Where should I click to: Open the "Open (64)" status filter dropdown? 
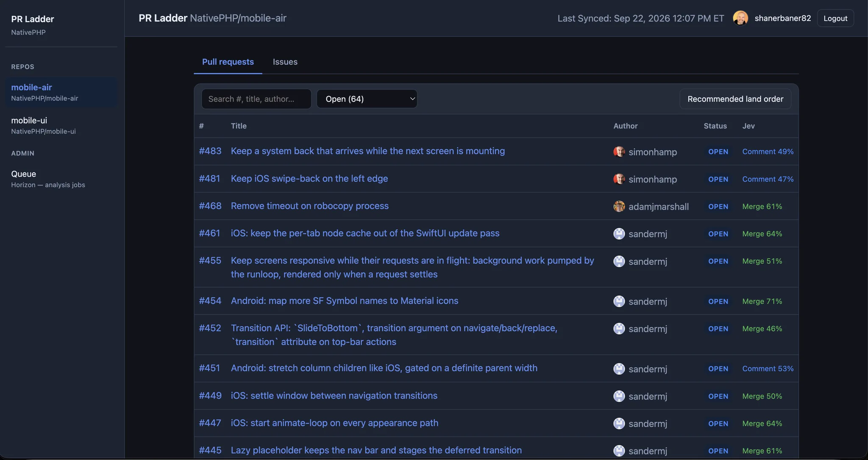367,99
